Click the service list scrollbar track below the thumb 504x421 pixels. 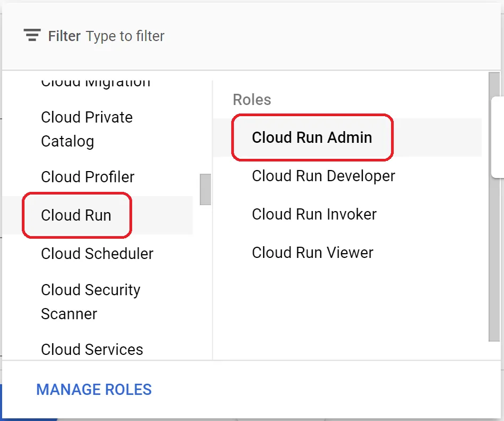tap(205, 277)
